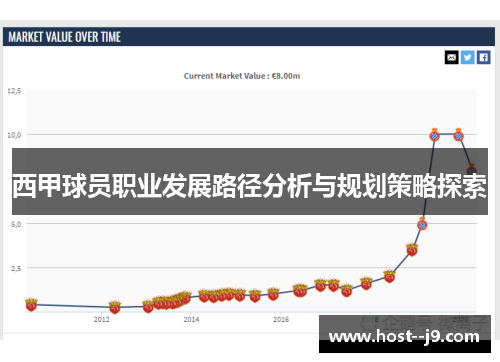500x362 pixels.
Task: Click the email share icon
Action: (x=451, y=57)
